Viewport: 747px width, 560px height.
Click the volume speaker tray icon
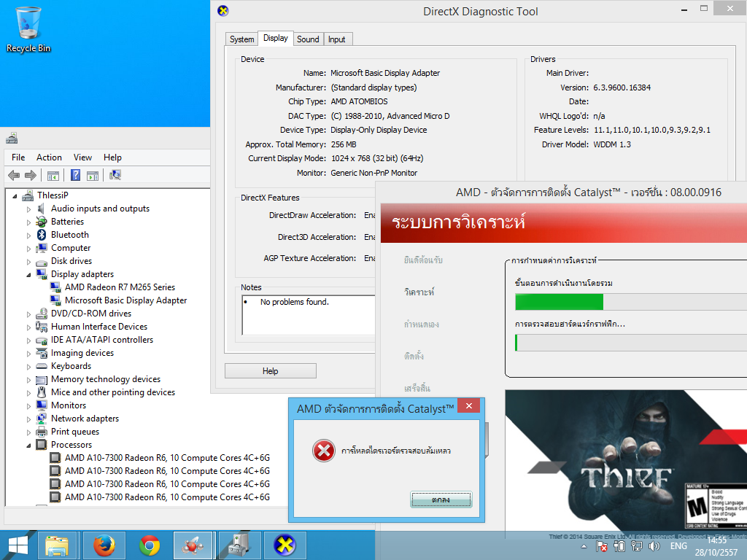(x=654, y=546)
